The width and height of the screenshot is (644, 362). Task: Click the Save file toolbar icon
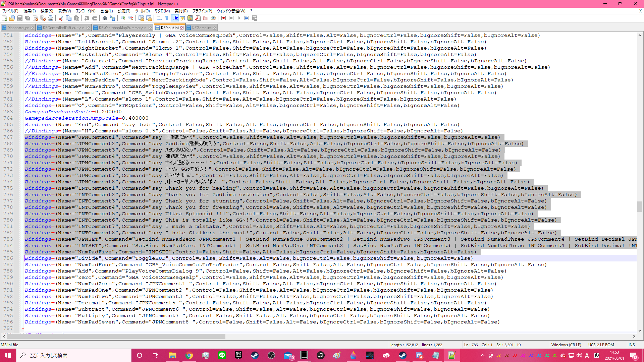coord(20,18)
